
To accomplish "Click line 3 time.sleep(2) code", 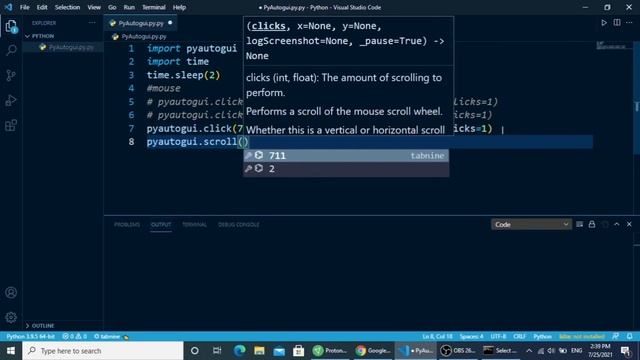I will pos(183,75).
